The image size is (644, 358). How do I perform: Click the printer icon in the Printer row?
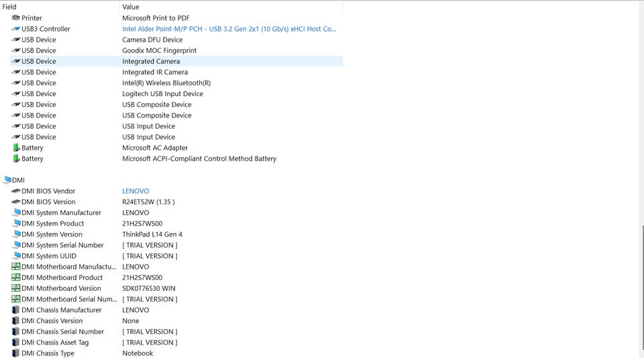click(15, 17)
